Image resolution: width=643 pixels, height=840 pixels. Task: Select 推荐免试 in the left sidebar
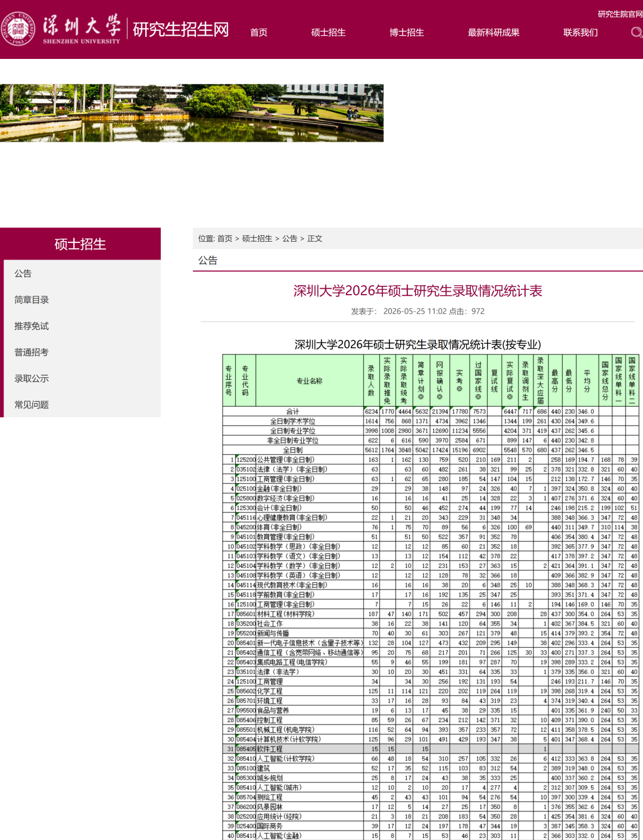pos(32,326)
